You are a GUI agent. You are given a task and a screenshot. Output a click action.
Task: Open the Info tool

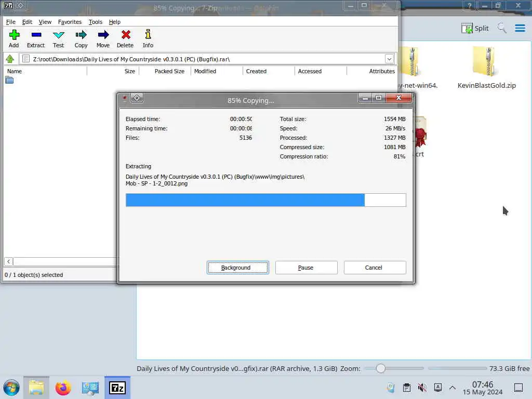pos(148,38)
